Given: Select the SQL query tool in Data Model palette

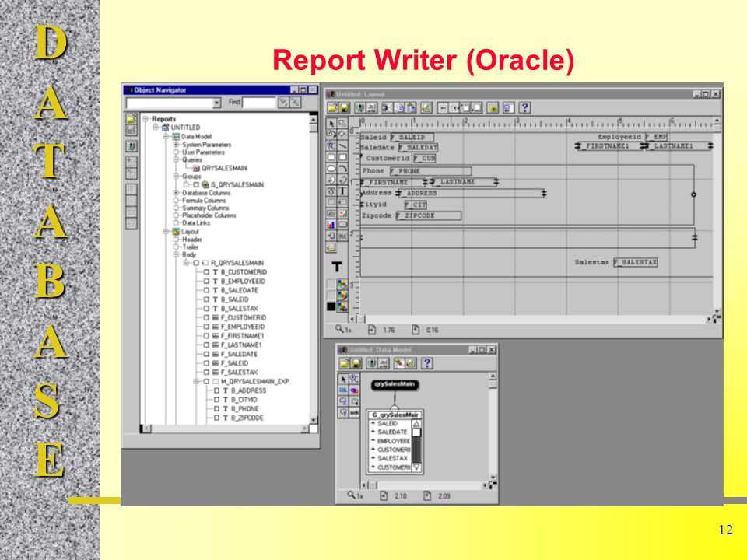Looking at the screenshot, I should pos(343,390).
